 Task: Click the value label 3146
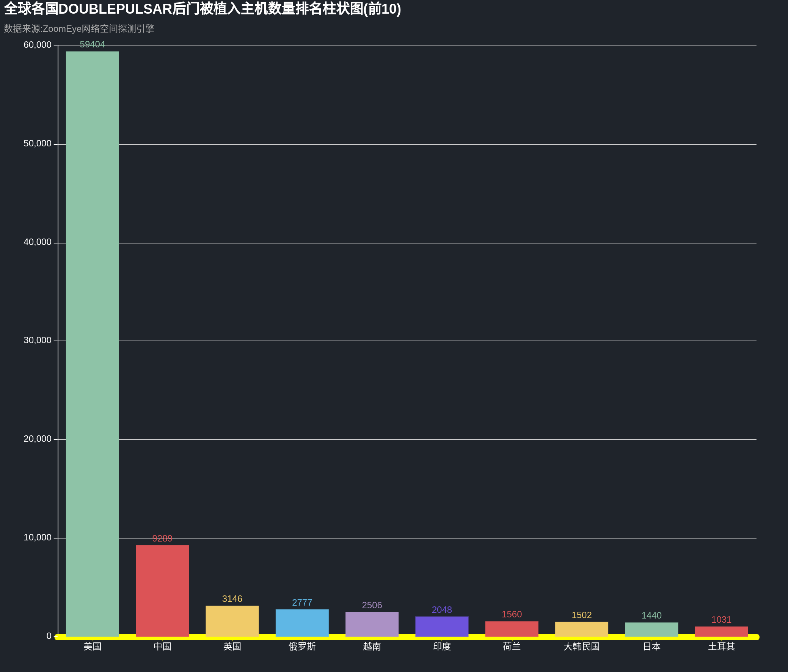tap(232, 598)
